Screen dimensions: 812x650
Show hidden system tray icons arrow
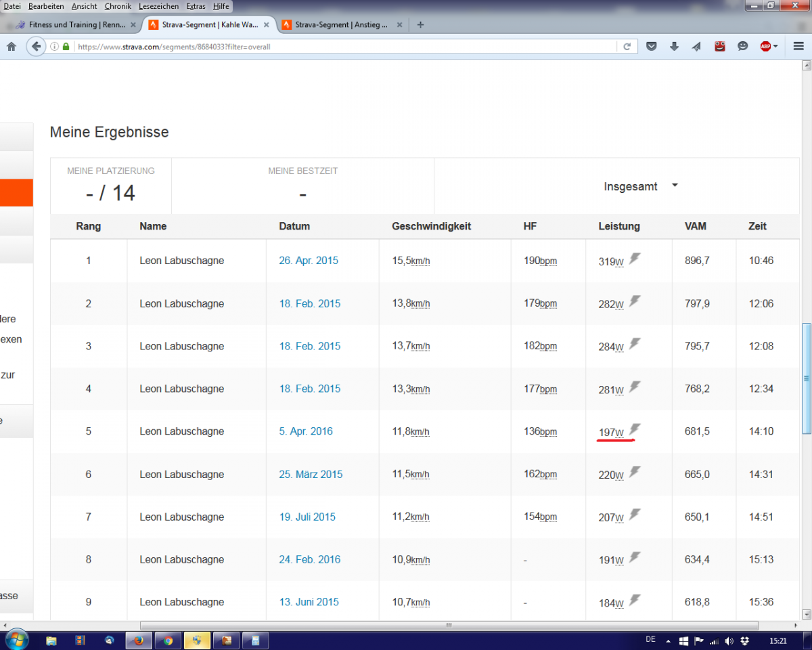pyautogui.click(x=669, y=640)
